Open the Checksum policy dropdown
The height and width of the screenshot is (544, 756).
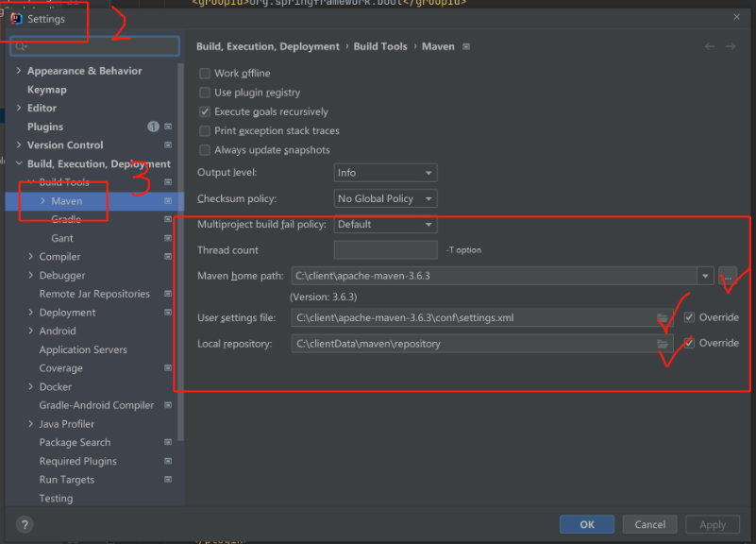tap(385, 198)
